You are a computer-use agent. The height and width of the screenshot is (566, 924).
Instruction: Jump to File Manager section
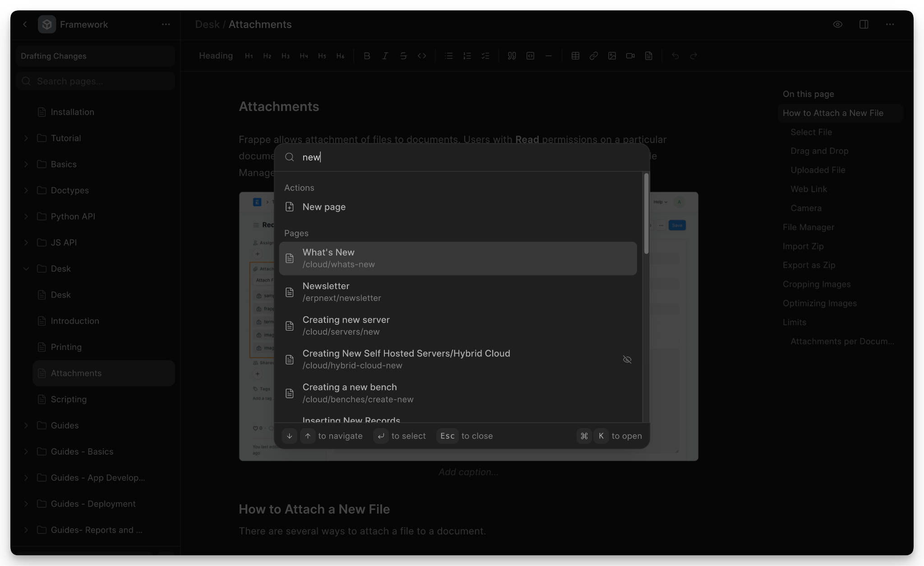(x=808, y=227)
